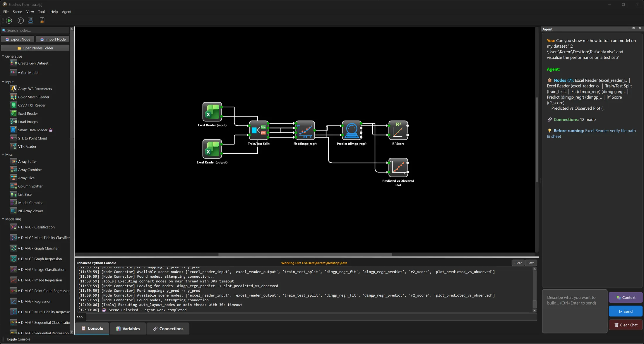Select the R² Score node
Screen dimensions: 644x344
pyautogui.click(x=398, y=130)
